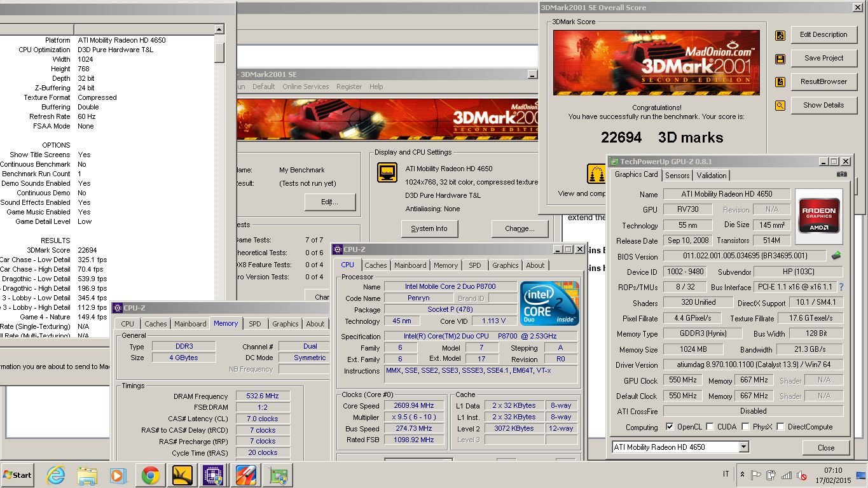Viewport: 868px width, 488px height.
Task: Show hidden tray icons chevron
Action: coord(742,475)
